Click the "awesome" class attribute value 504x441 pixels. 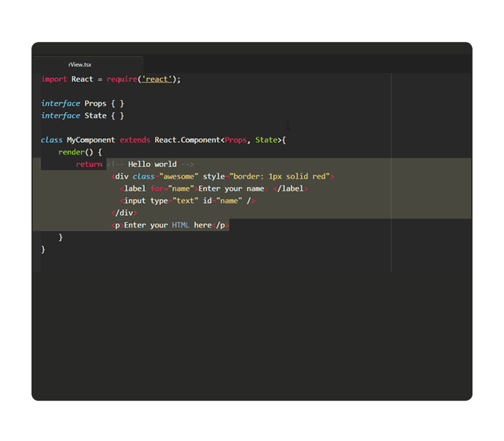179,176
